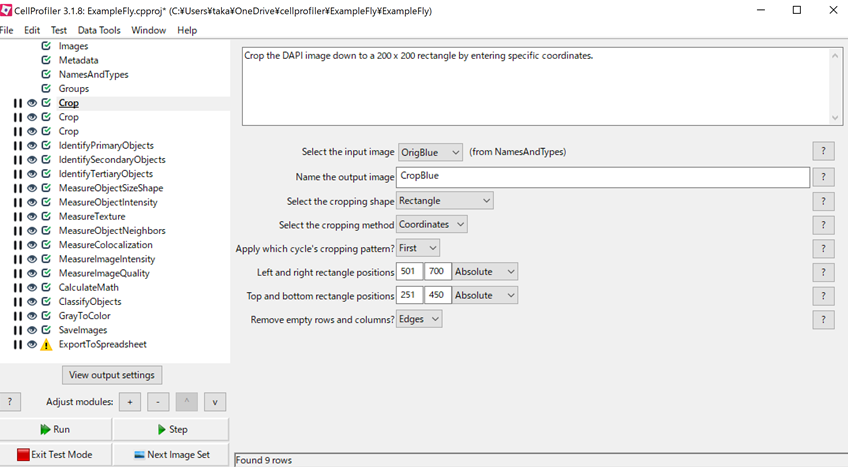Disable the MeasureObjectSizeShape module checkbox

pos(47,188)
